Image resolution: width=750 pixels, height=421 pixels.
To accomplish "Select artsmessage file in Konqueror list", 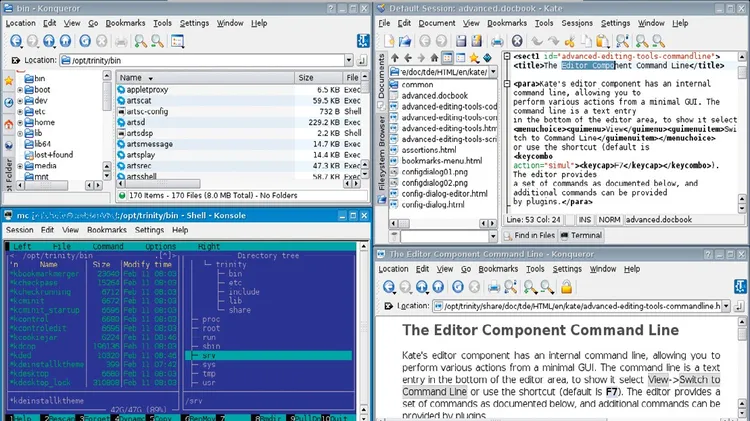I will pyautogui.click(x=149, y=144).
